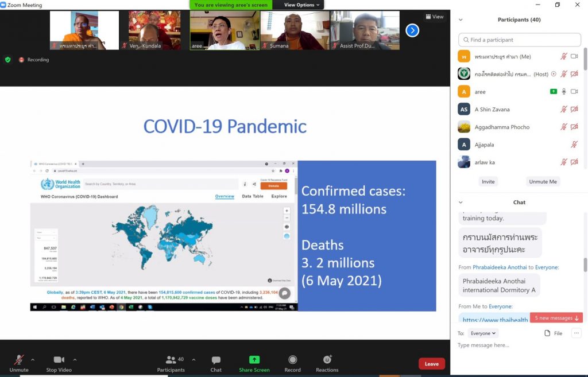Screen dimensions: 588x377
Task: Click the green encryption shield icon
Action: point(7,60)
